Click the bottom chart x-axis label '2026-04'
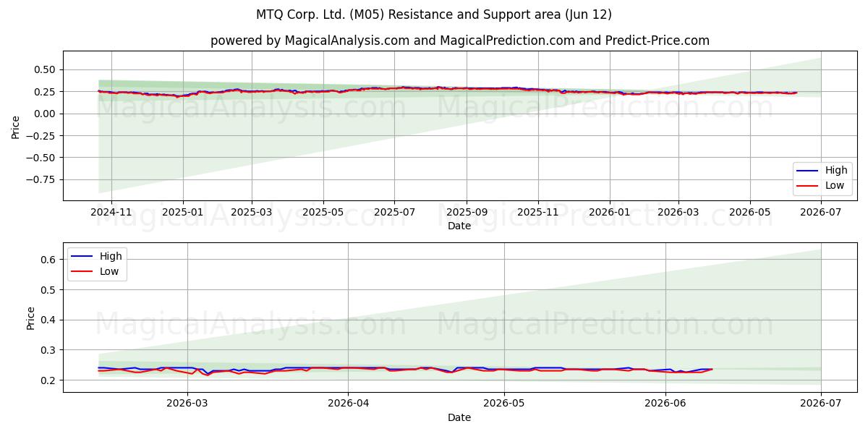Screen dimensions: 868x434 click(x=348, y=404)
